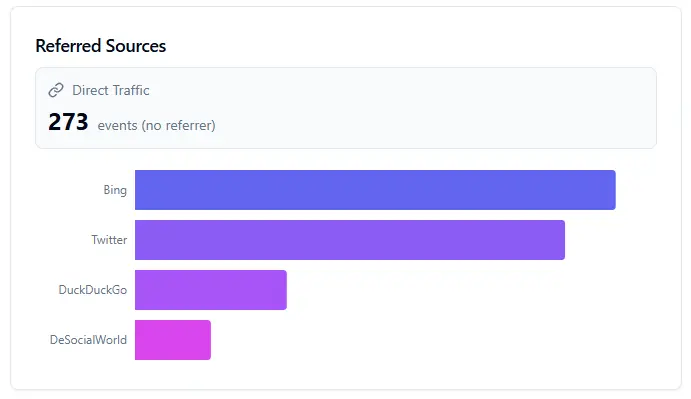Click the 'events (no referrer)' text
The image size is (691, 399).
tap(156, 125)
